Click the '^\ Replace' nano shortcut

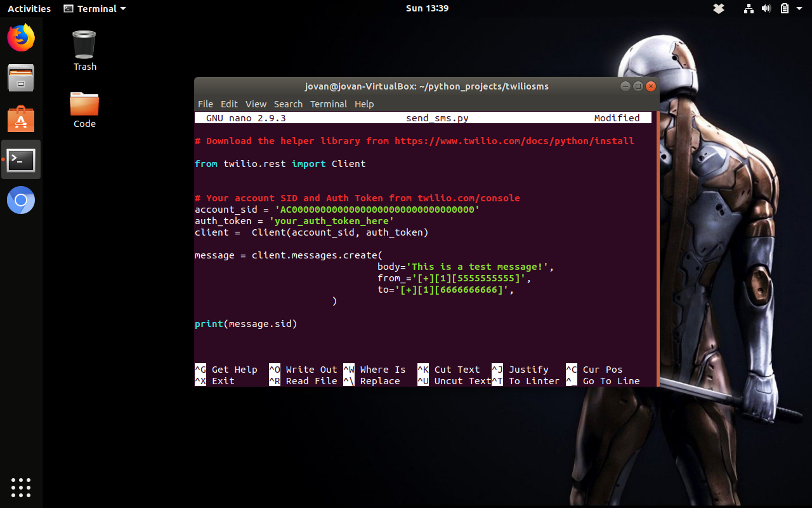372,381
